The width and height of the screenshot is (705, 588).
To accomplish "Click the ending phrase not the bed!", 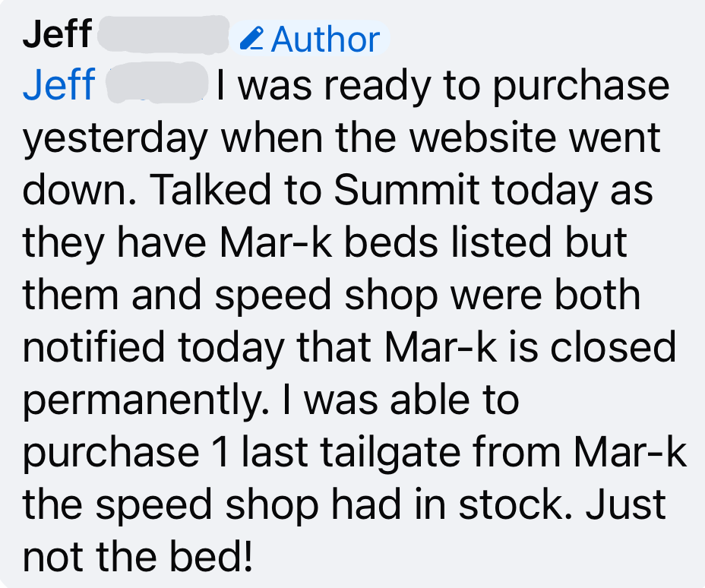I will coord(138,557).
